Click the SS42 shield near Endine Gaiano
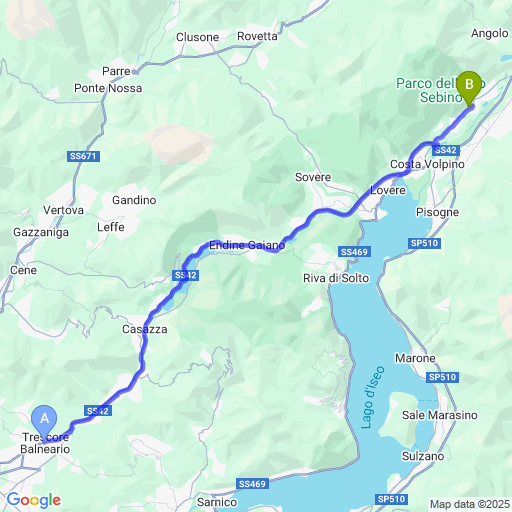Image resolution: width=512 pixels, height=512 pixels. [186, 275]
